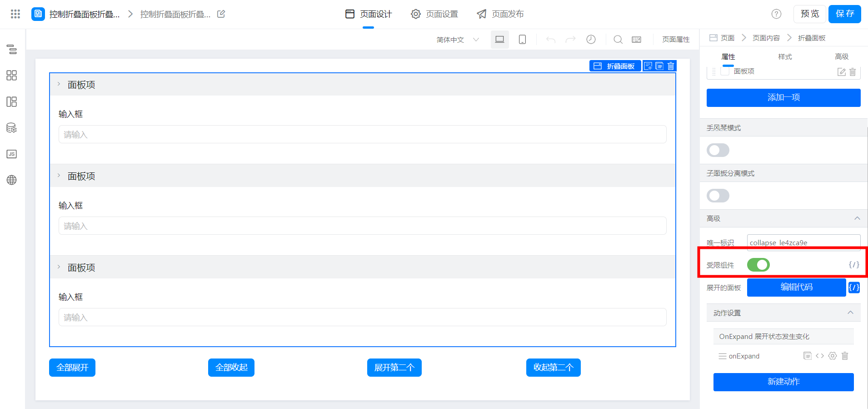Open the app grid launcher icon

[x=15, y=14]
